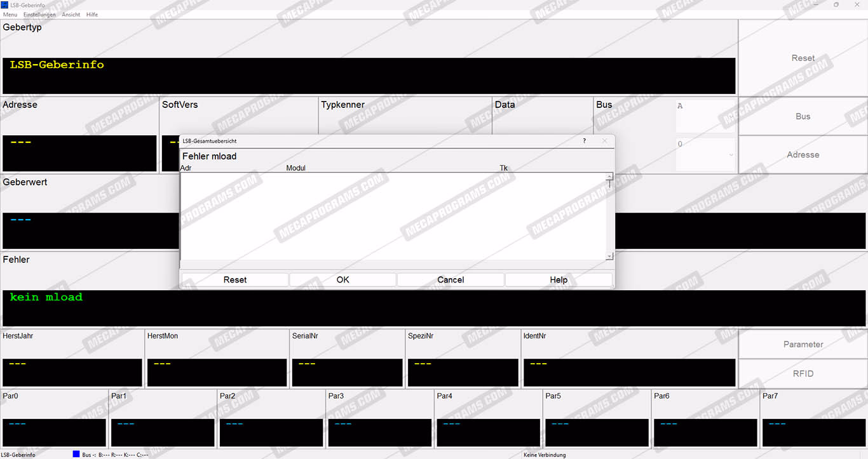Click scroll-down arrow in Fehler mload list
Viewport: 868px width, 459px height.
(x=609, y=256)
